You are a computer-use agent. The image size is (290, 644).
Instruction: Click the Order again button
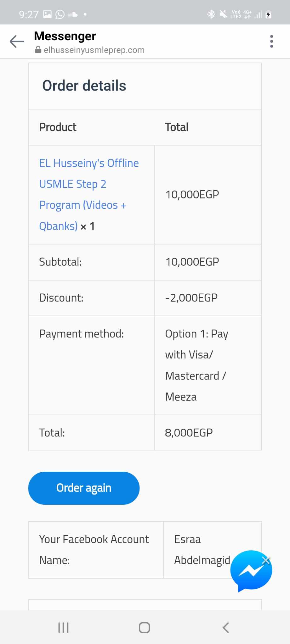click(84, 488)
